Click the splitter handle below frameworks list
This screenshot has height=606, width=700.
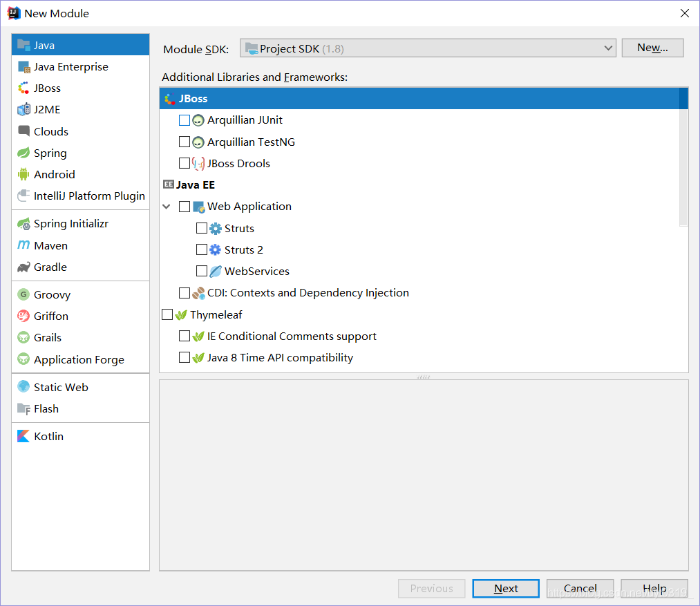pyautogui.click(x=424, y=377)
